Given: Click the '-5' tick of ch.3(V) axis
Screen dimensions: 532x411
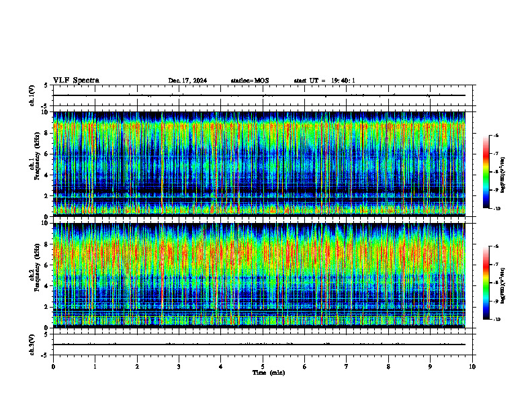Looking at the screenshot, I should point(45,355).
